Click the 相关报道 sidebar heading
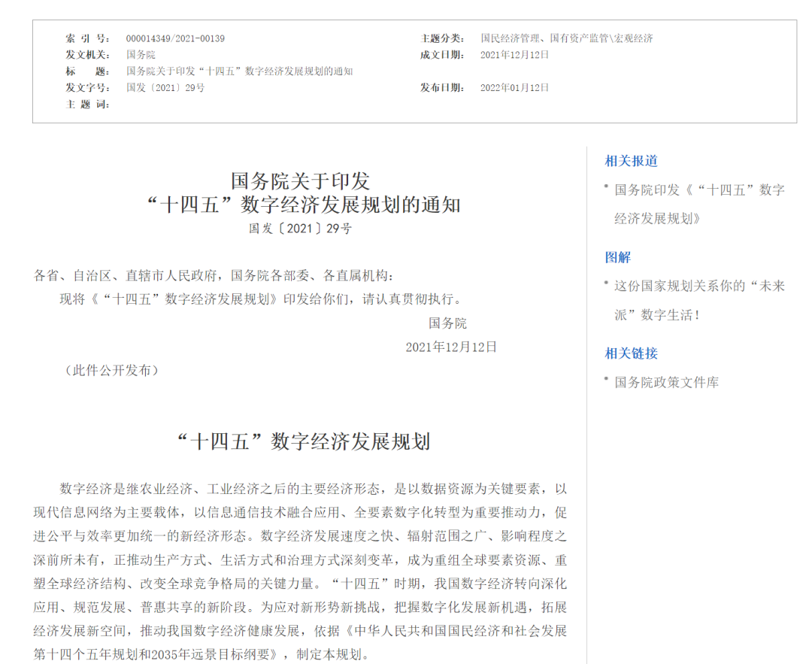This screenshot has width=812, height=664. pos(631,161)
